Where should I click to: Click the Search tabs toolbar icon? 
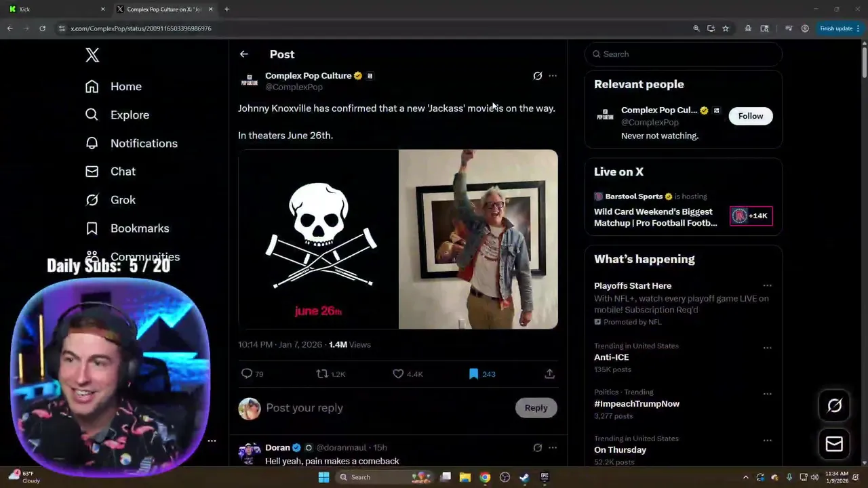[764, 28]
